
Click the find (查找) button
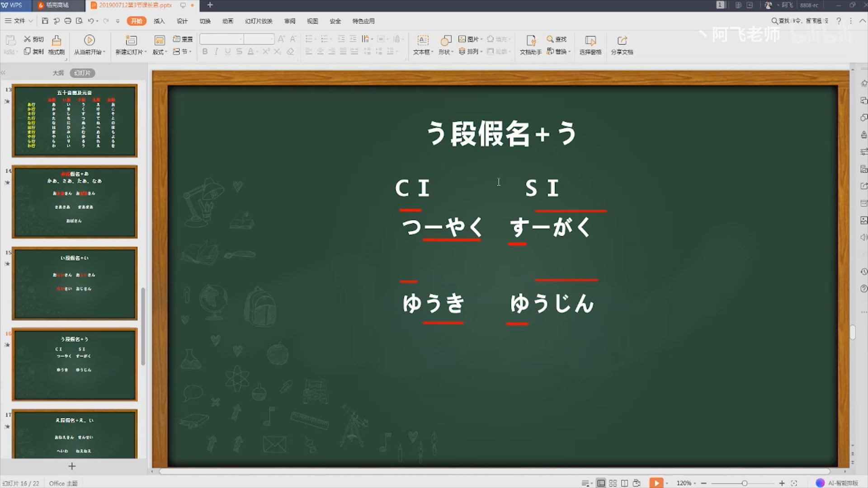click(x=557, y=39)
